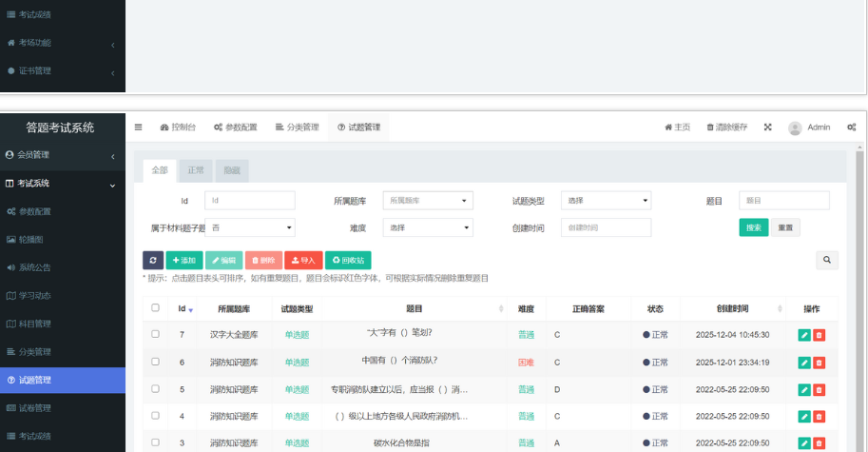
Task: Open 考试成绩 in lower window sidebar
Action: 63,437
